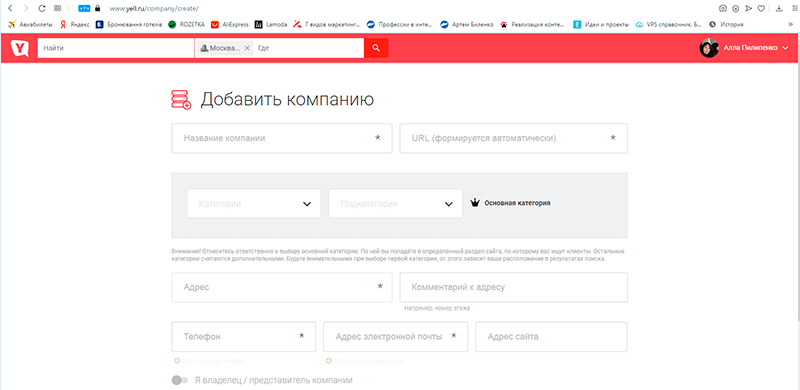Open the speed dial grid icon

57,8
